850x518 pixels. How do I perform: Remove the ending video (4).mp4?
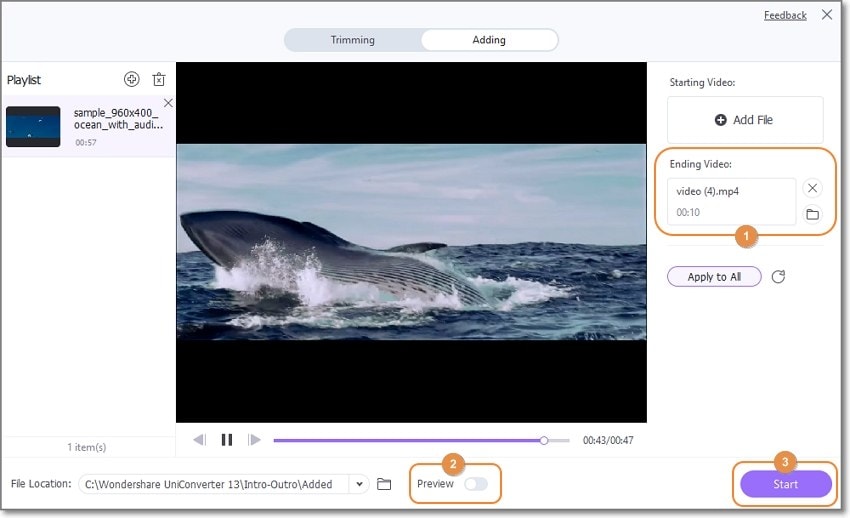812,188
